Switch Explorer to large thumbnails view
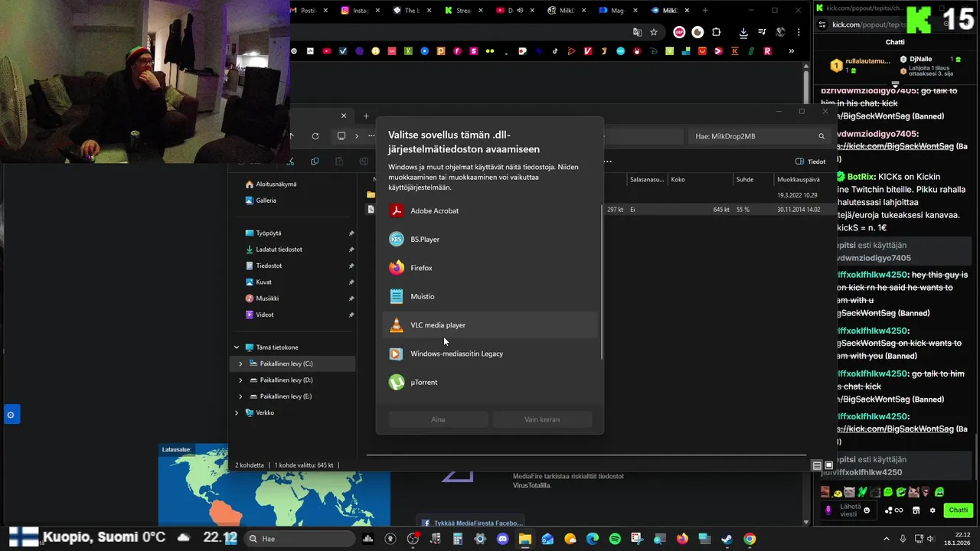 pos(828,465)
